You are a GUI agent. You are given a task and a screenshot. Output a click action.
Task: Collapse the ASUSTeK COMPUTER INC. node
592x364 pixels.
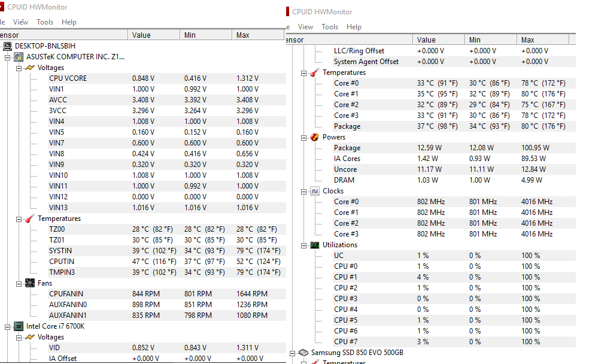point(7,57)
